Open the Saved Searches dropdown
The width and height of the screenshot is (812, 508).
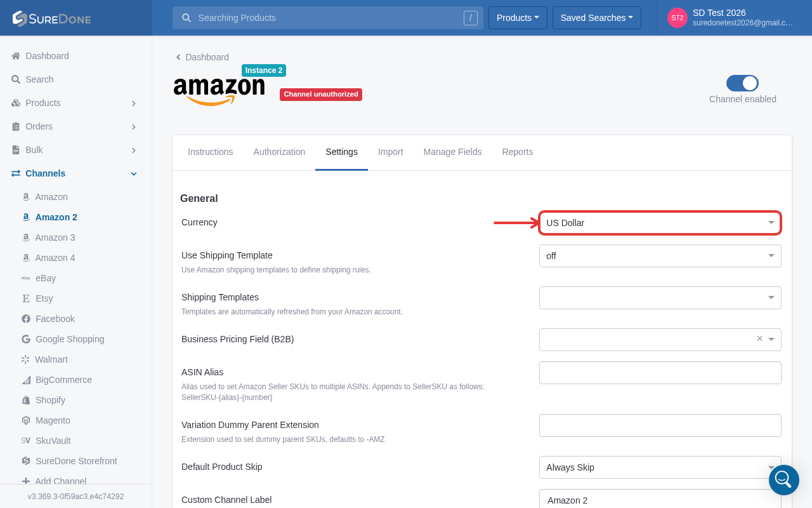[x=597, y=18]
